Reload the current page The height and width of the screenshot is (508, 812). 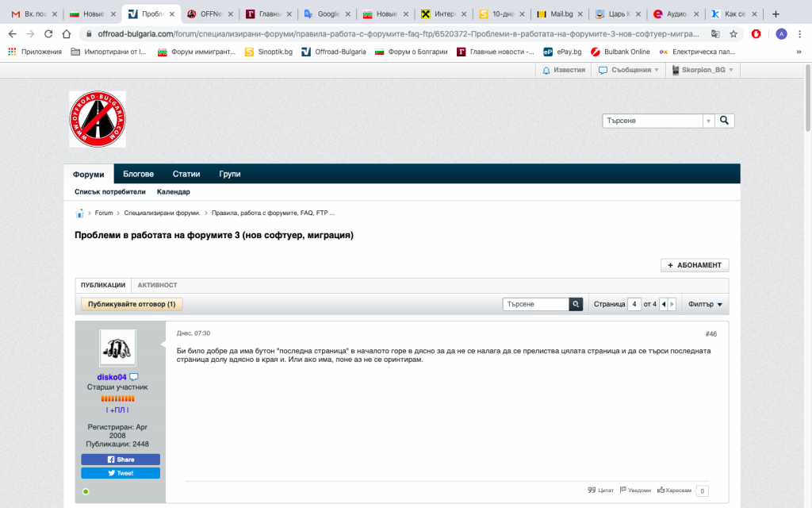48,33
